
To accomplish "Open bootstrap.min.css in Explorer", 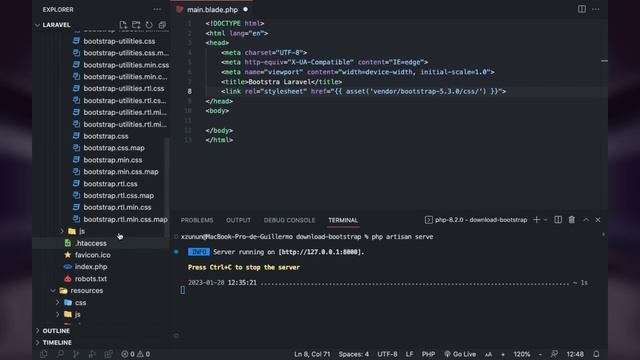I will coord(113,160).
